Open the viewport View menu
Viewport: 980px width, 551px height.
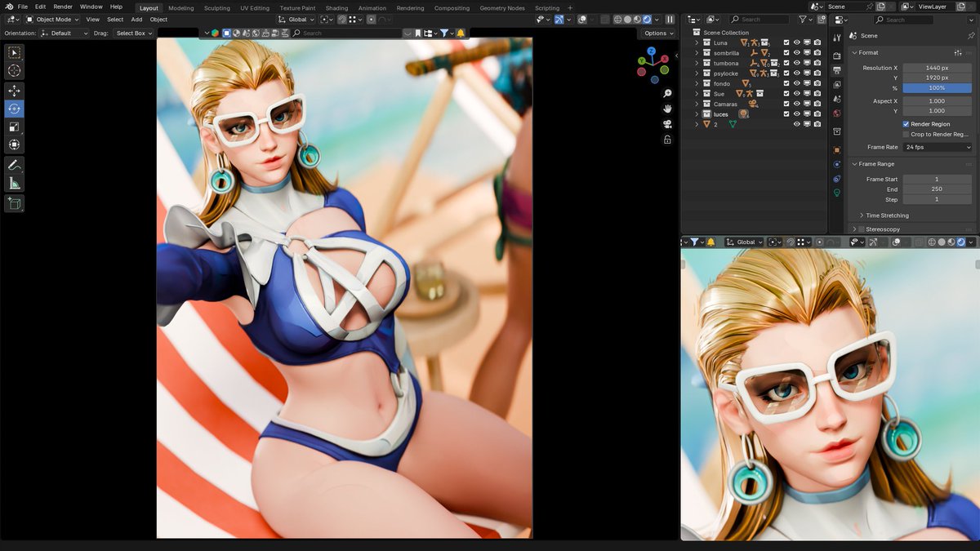93,19
